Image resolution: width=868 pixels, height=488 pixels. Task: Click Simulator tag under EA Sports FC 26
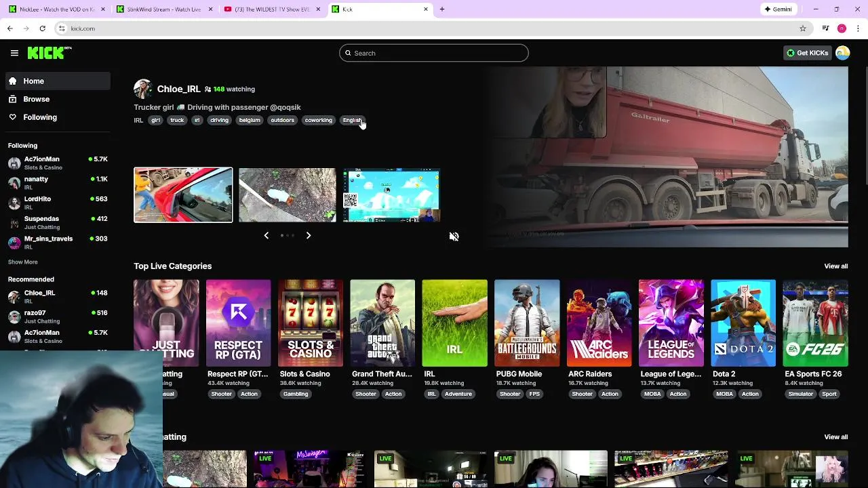[800, 394]
